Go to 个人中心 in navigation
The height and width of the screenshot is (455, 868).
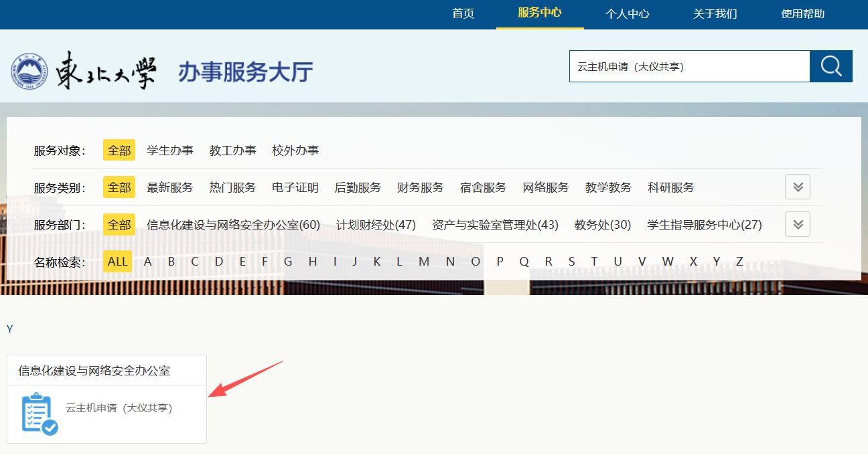(x=627, y=13)
